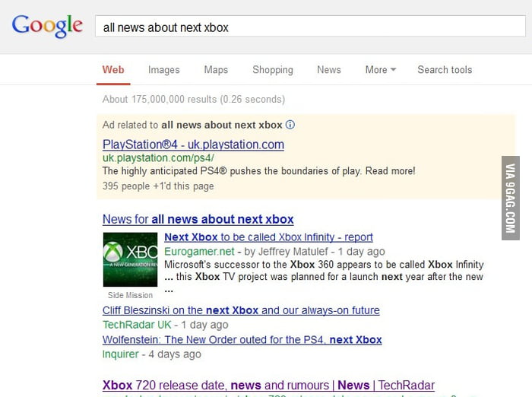
Task: Open Search tools options
Action: [444, 70]
